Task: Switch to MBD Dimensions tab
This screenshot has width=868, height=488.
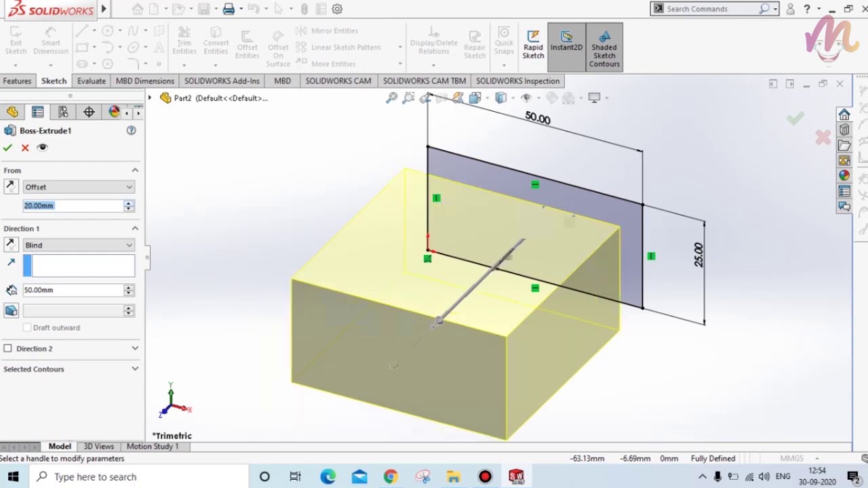Action: point(145,81)
